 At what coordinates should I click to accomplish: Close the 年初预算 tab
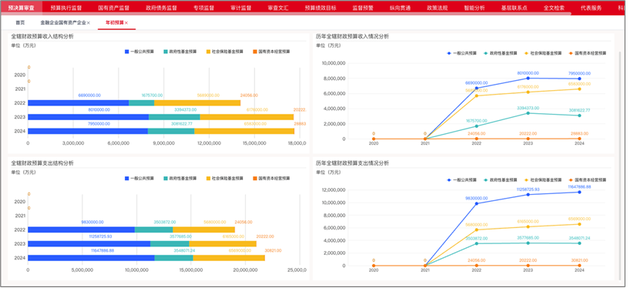pyautogui.click(x=126, y=22)
